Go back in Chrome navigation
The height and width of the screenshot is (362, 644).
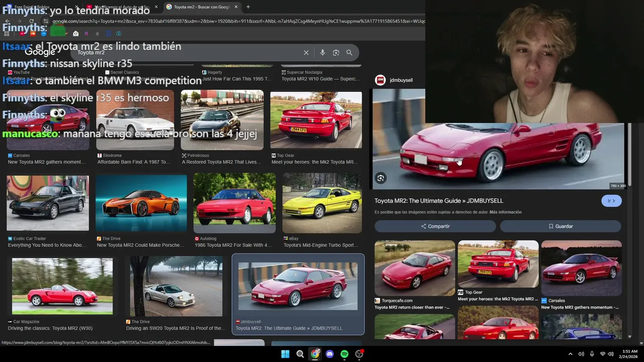8,21
